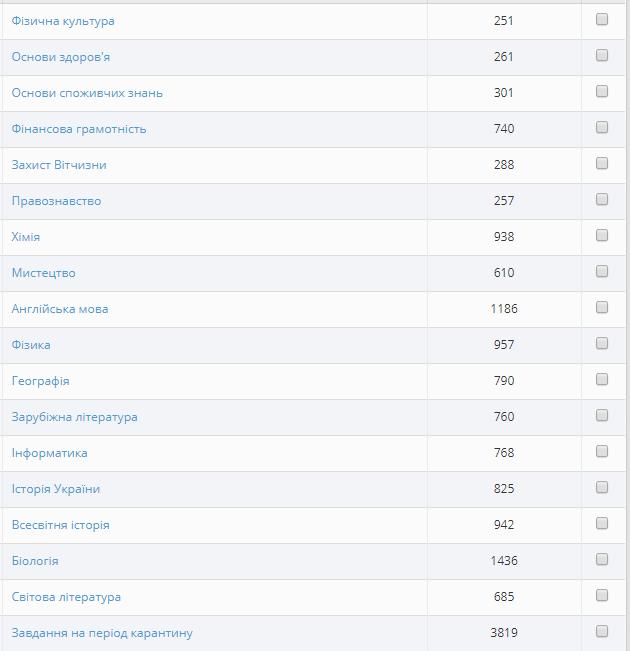Select the Географія row checkbox
The image size is (630, 651).
pos(602,379)
